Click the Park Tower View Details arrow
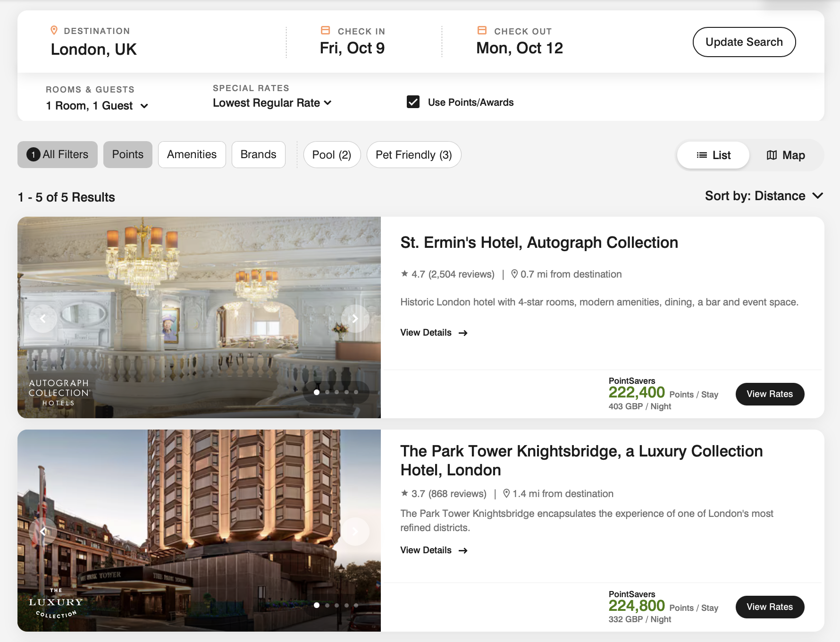 (463, 550)
